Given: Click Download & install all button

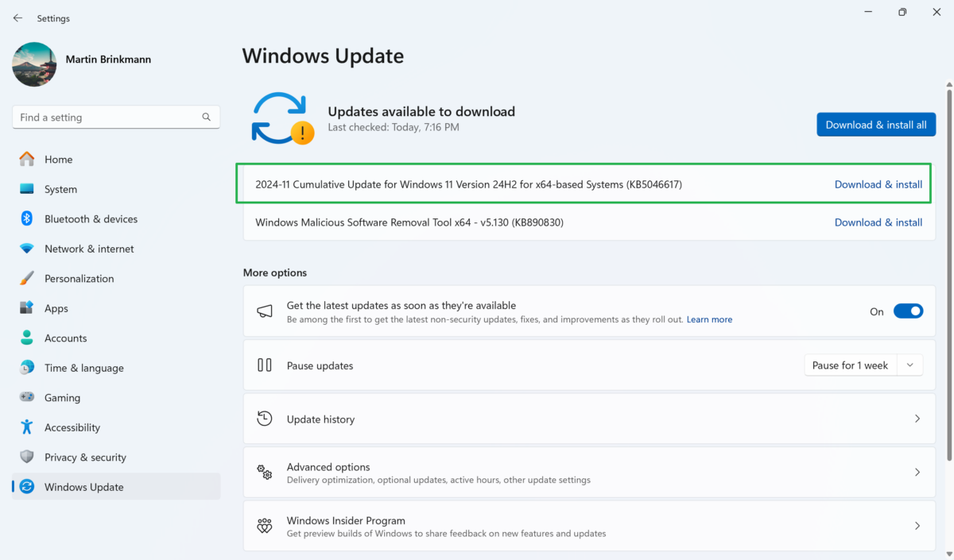Looking at the screenshot, I should coord(876,124).
